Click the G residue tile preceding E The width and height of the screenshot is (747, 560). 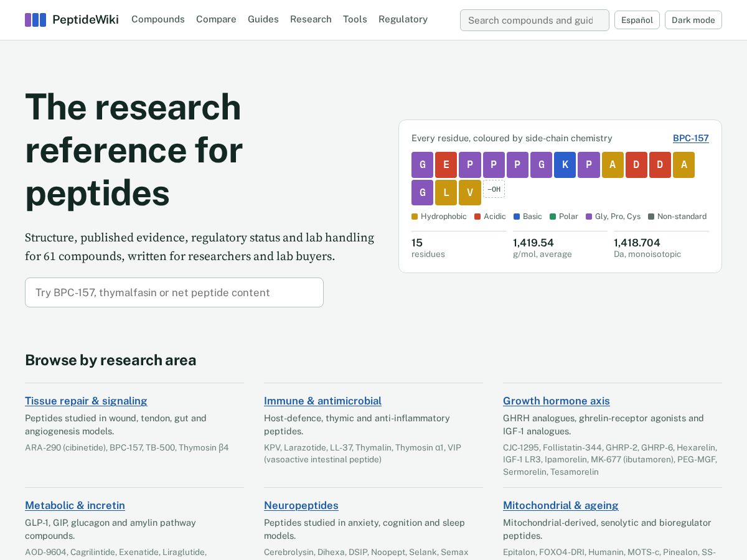(422, 165)
